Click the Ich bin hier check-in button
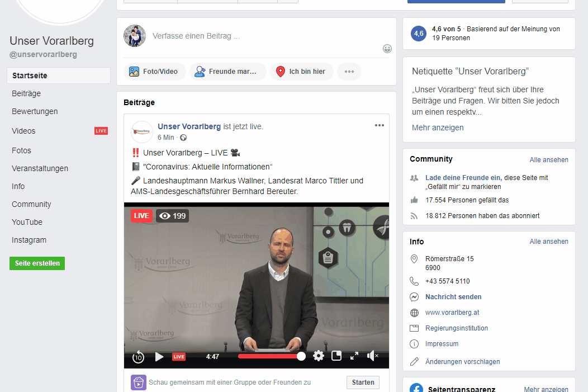Image resolution: width=588 pixels, height=392 pixels. tap(301, 72)
